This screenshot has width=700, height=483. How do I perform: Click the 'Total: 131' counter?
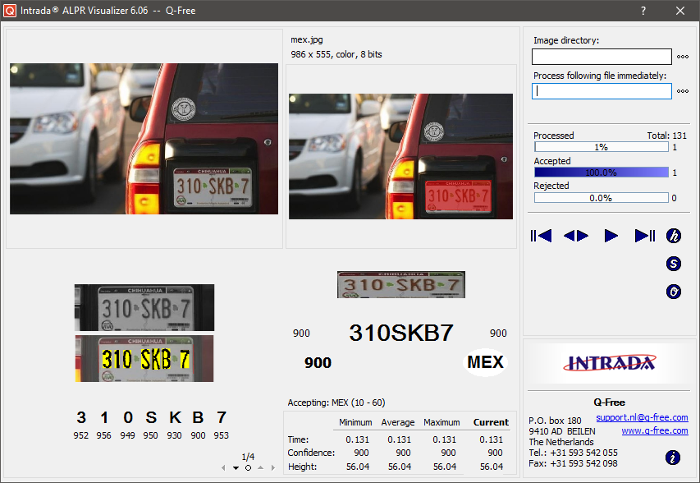pos(667,135)
